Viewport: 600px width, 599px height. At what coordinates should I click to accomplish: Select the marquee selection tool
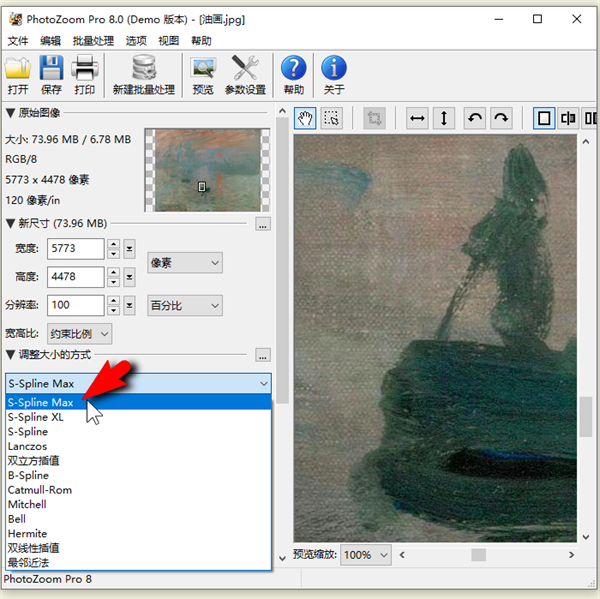pyautogui.click(x=331, y=118)
